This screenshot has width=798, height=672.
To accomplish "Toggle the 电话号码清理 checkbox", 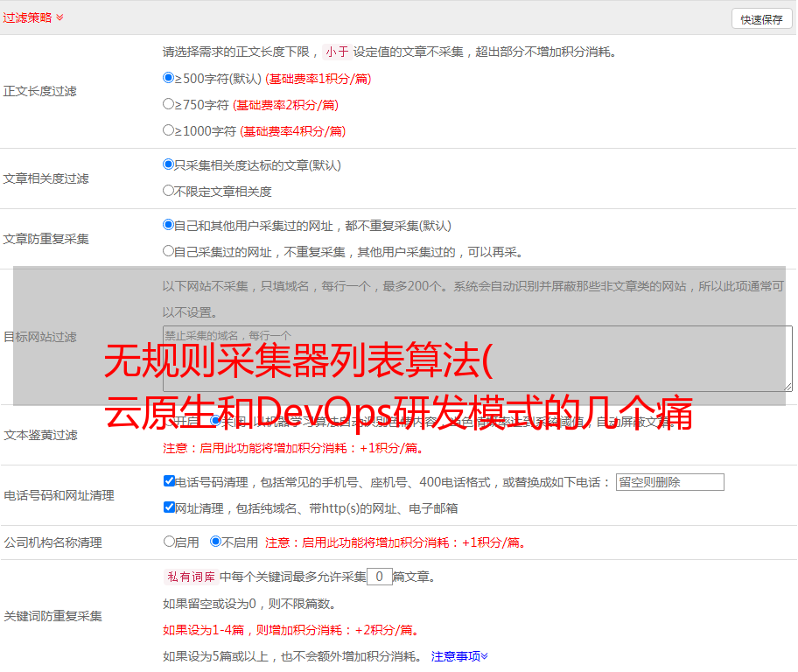I will tap(169, 481).
